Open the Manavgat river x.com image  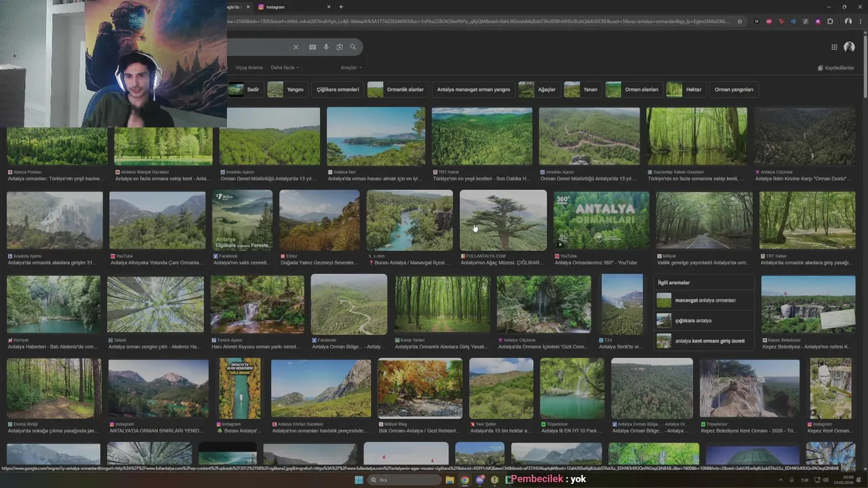click(410, 220)
